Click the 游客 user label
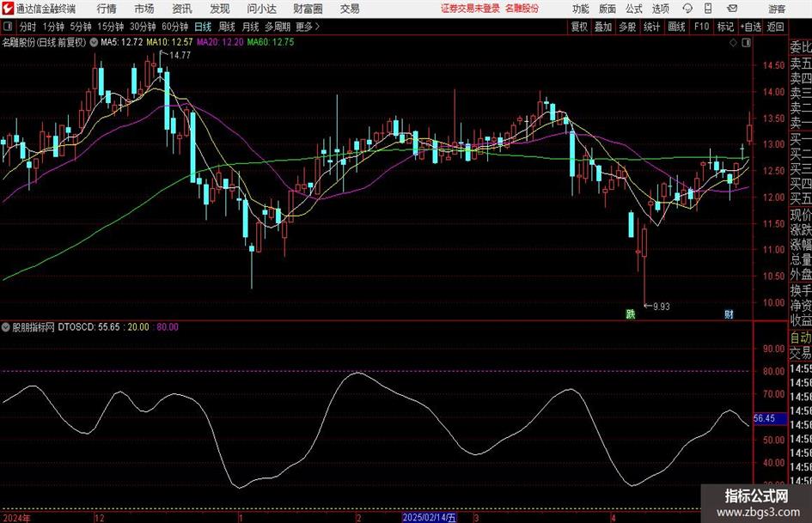This screenshot has width=812, height=523. pyautogui.click(x=776, y=9)
